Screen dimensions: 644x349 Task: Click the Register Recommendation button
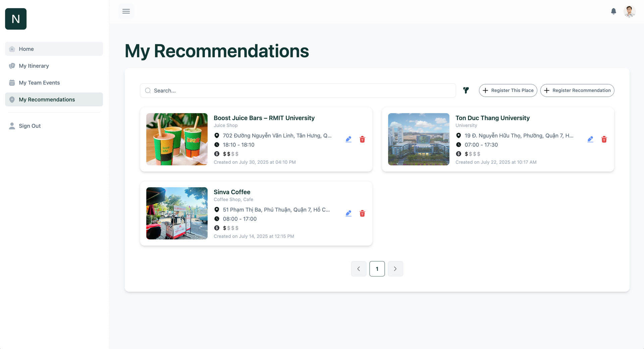click(x=577, y=91)
